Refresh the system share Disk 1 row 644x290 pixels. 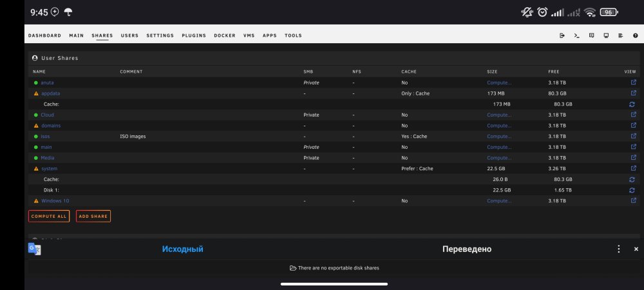[x=632, y=190]
